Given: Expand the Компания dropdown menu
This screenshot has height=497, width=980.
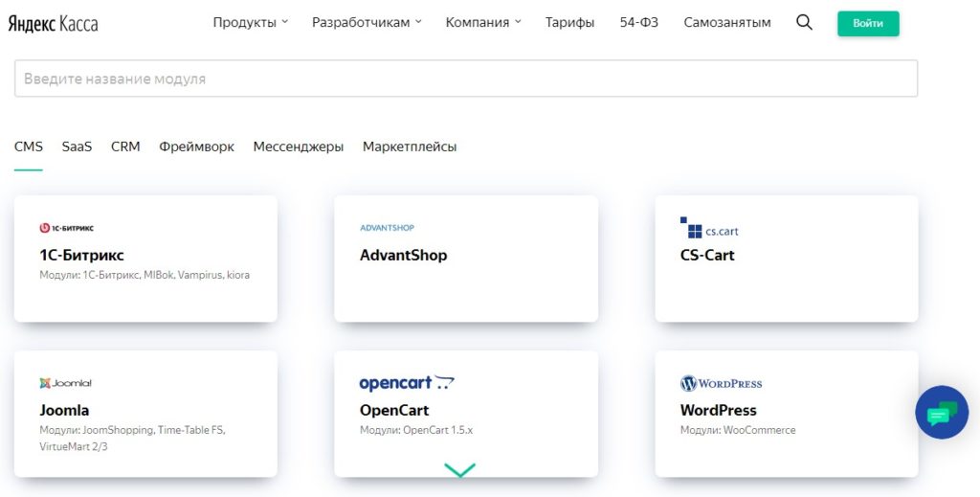Looking at the screenshot, I should (x=483, y=23).
